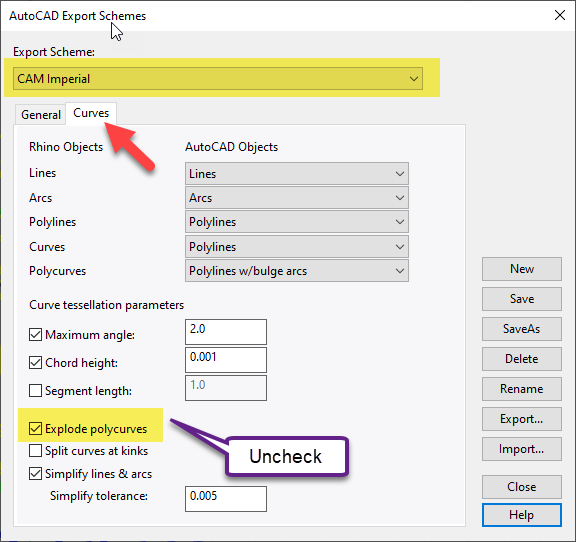The height and width of the screenshot is (542, 576).
Task: Expand the Arcs AutoCAD object dropdown
Action: (x=297, y=198)
